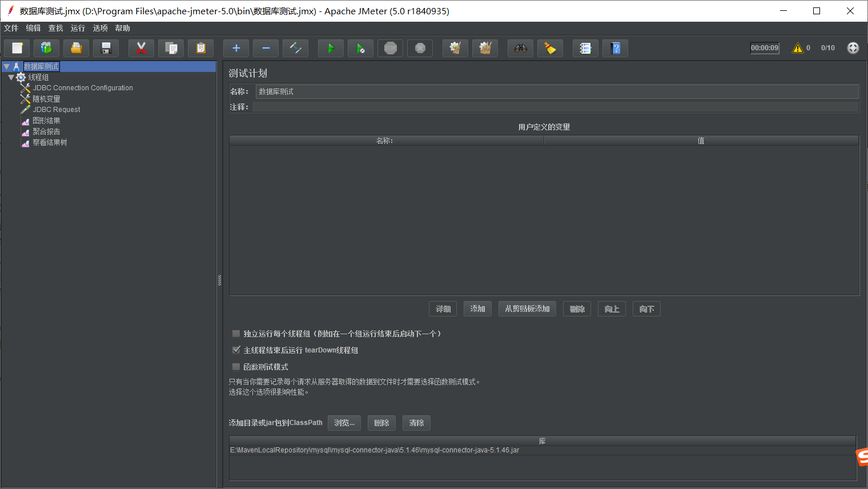Click the Open file toolbar icon
Viewport: 868px width, 489px height.
tap(77, 49)
